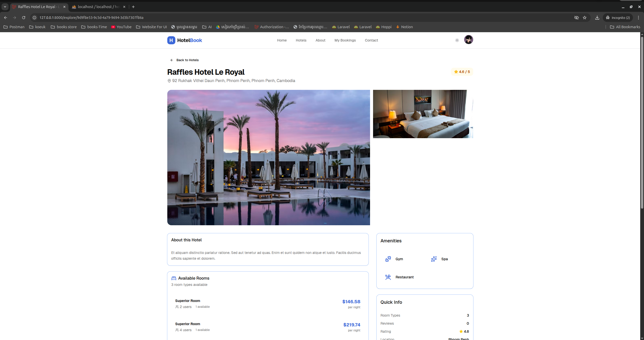Viewport: 644px width, 340px height.
Task: Expand the tab search dropdown arrow
Action: [5, 7]
